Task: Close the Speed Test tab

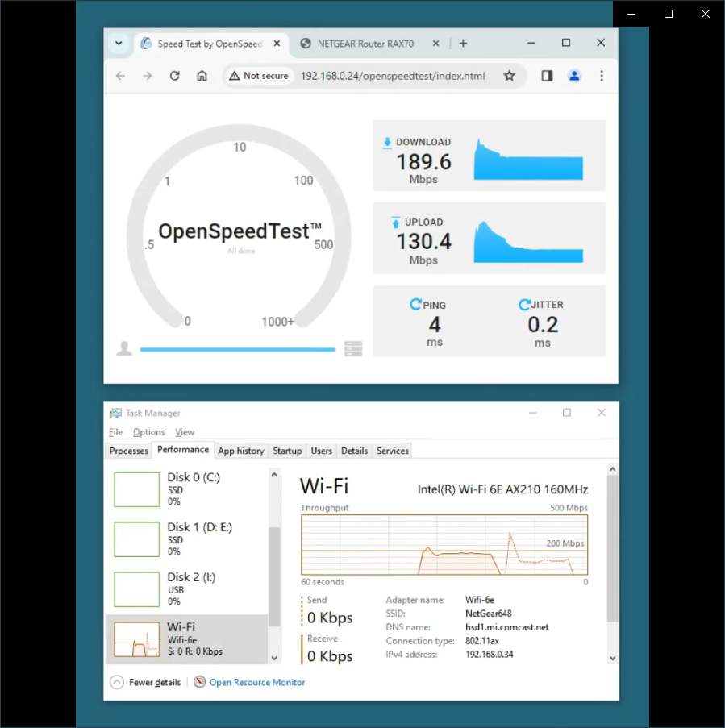Action: 277,44
